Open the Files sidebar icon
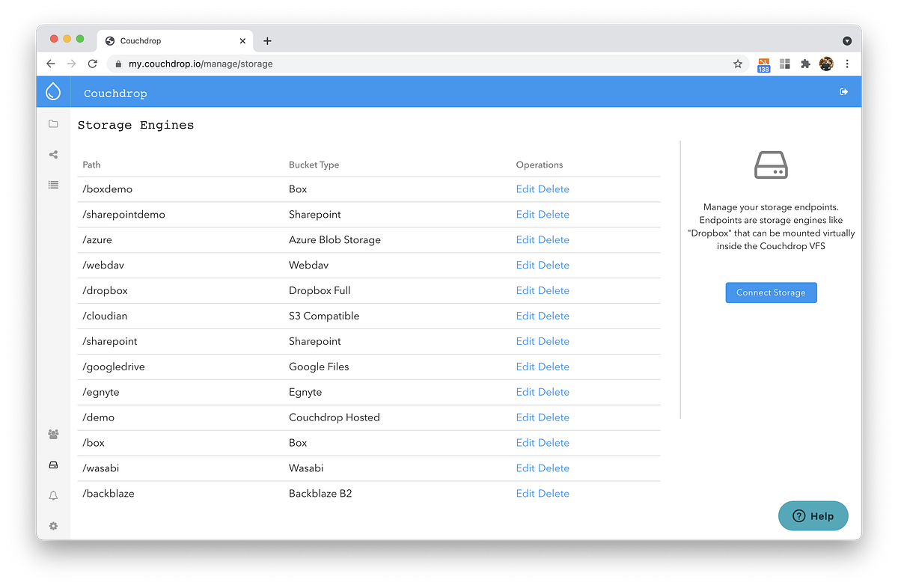 pos(53,123)
